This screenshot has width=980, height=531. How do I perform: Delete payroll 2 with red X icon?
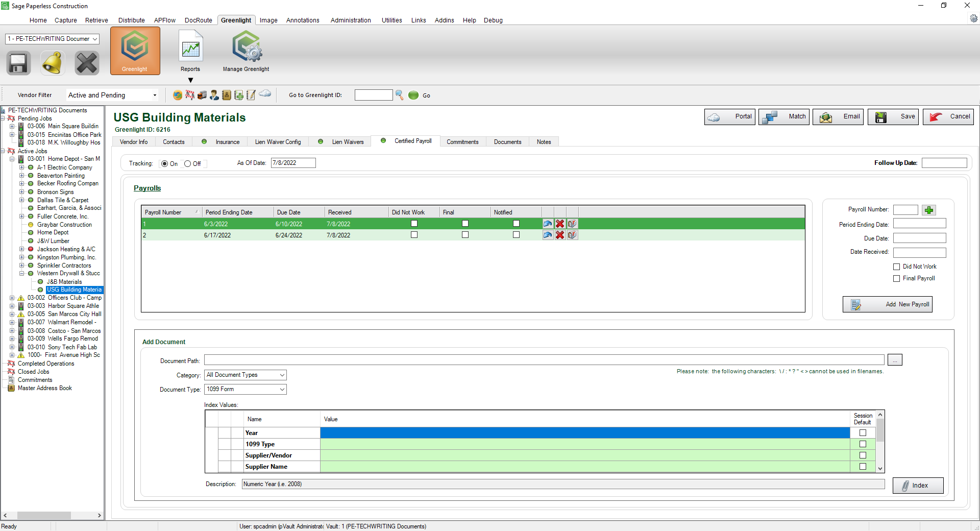click(560, 235)
